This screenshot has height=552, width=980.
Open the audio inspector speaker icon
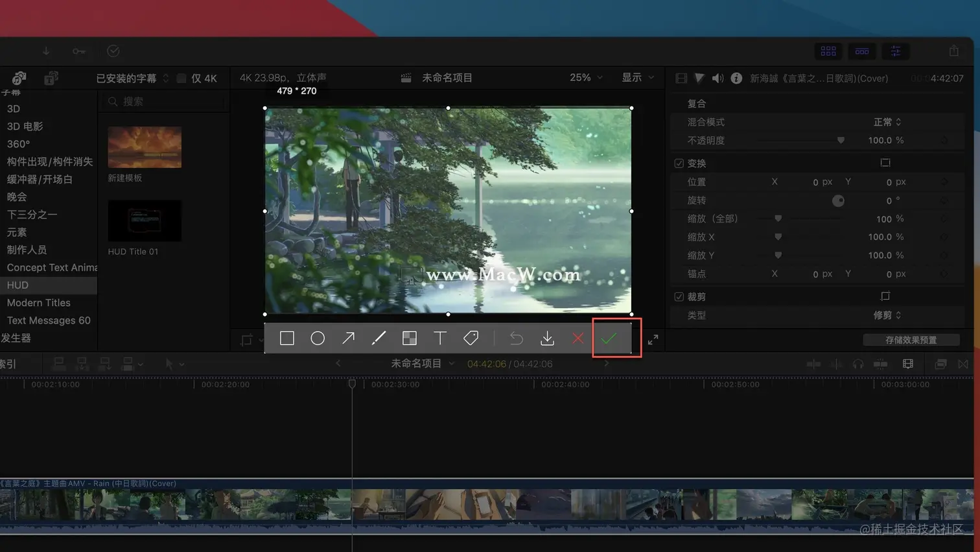(x=717, y=78)
